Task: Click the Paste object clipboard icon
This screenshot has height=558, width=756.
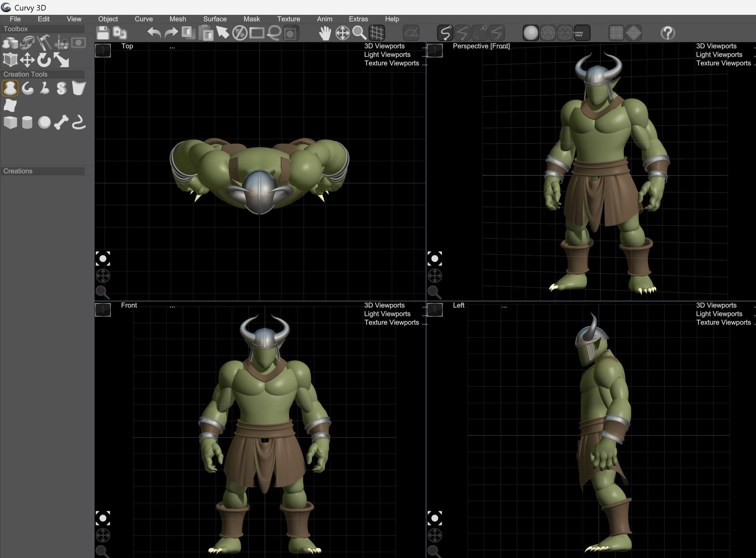Action: point(206,33)
